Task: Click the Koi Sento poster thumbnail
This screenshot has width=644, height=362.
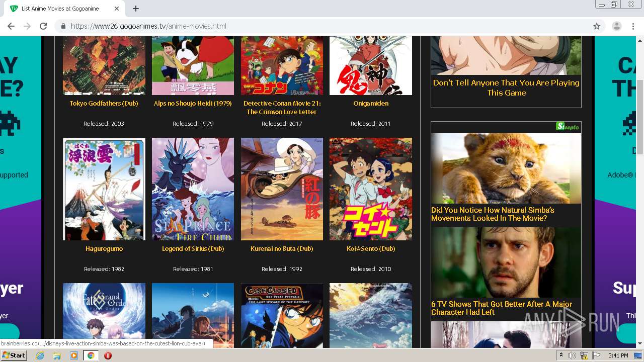Action: [371, 189]
